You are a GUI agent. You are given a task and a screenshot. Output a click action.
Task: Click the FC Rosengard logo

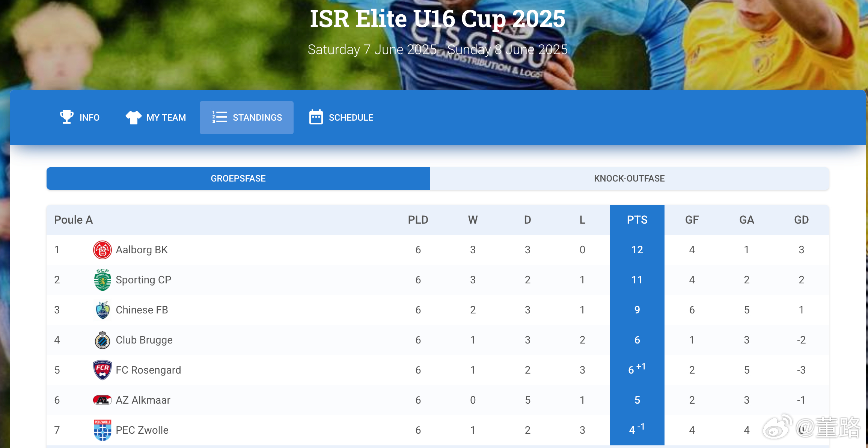pos(102,370)
